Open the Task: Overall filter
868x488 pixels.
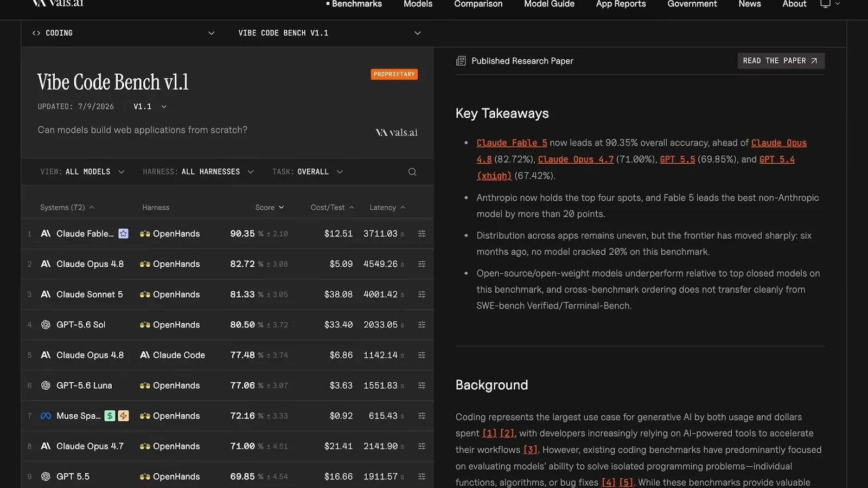pyautogui.click(x=308, y=172)
